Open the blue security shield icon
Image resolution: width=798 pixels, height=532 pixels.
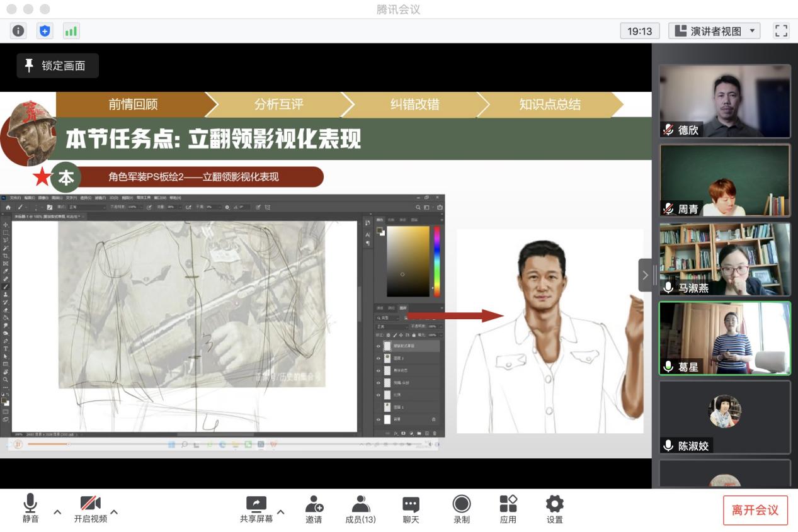coord(45,31)
